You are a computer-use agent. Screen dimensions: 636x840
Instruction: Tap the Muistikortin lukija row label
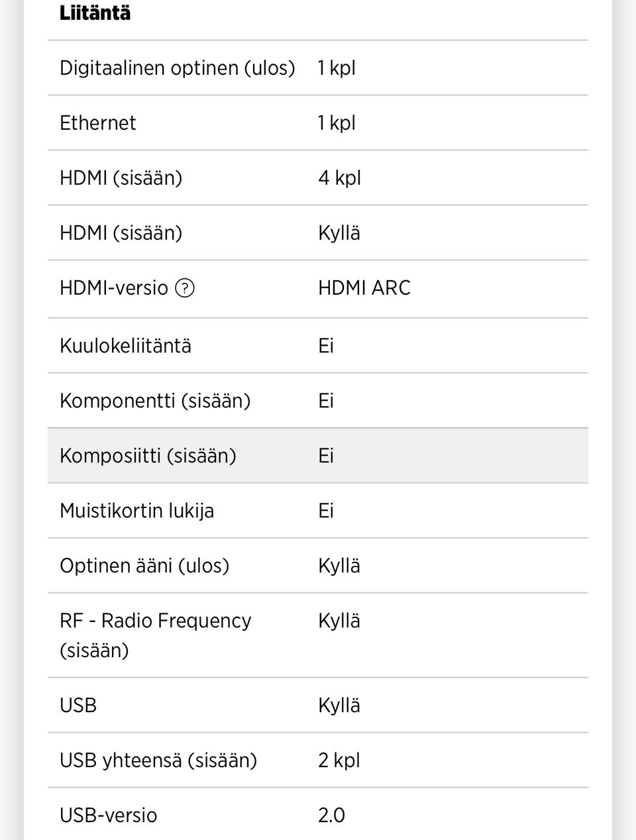(136, 511)
